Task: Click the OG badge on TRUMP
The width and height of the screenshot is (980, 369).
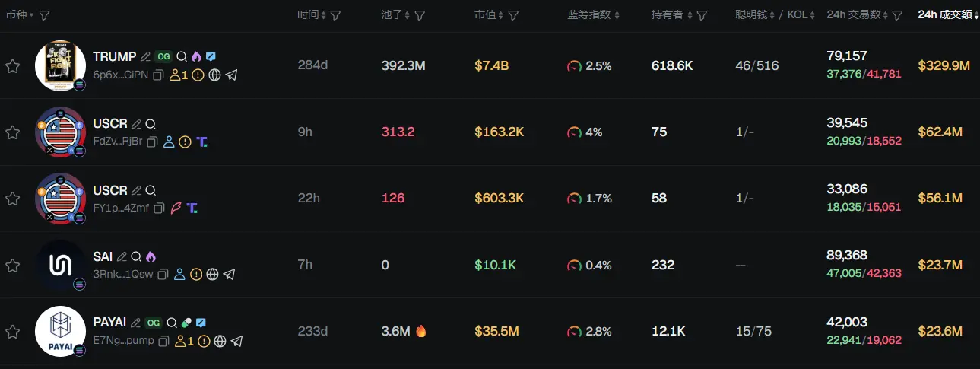Action: (163, 57)
